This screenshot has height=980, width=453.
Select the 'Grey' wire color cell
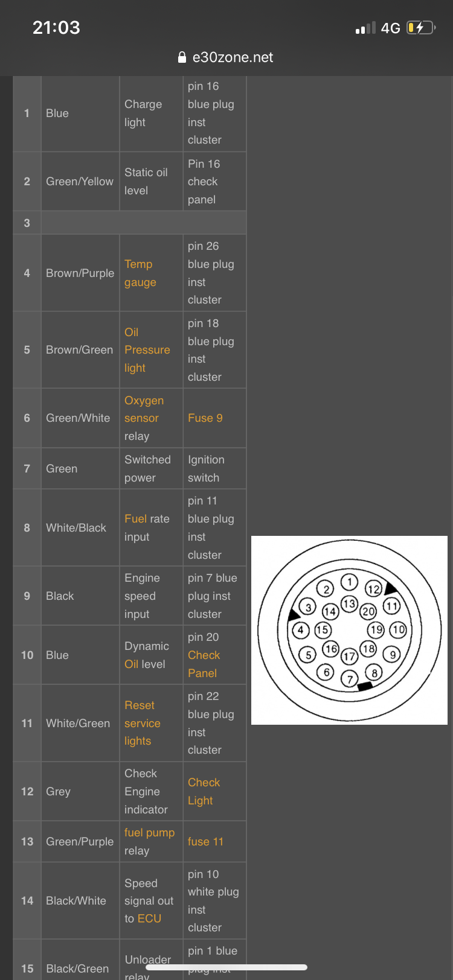pyautogui.click(x=80, y=792)
